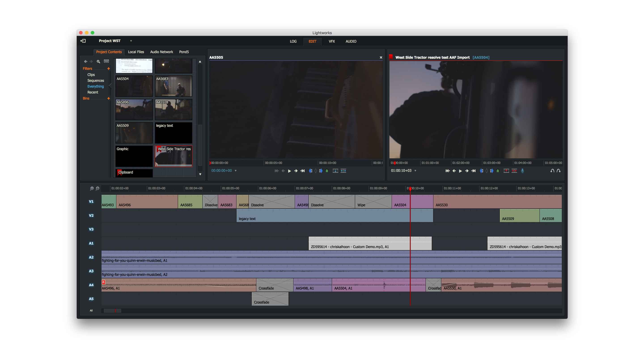Image resolution: width=644 pixels, height=352 pixels.
Task: Switch to the AUDIO tab
Action: [x=351, y=41]
